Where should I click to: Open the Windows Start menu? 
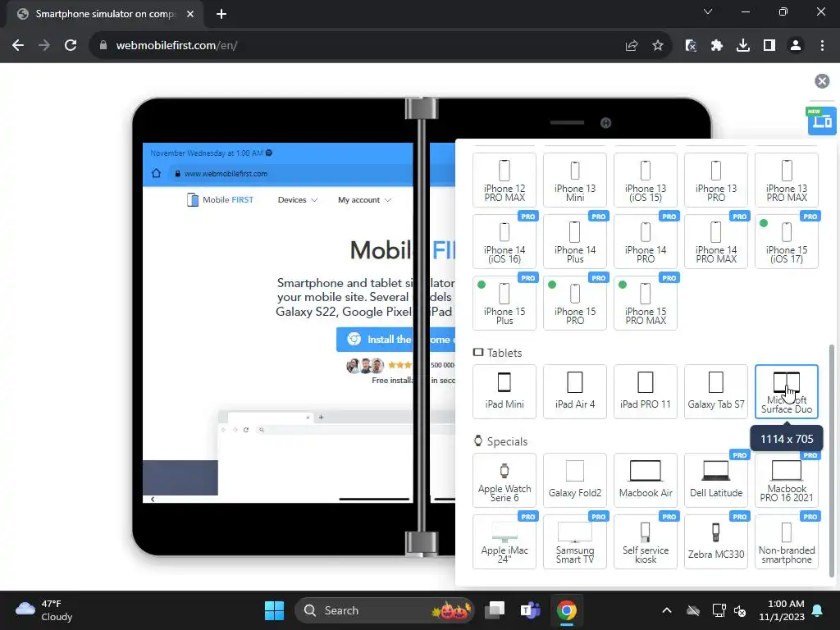point(274,610)
